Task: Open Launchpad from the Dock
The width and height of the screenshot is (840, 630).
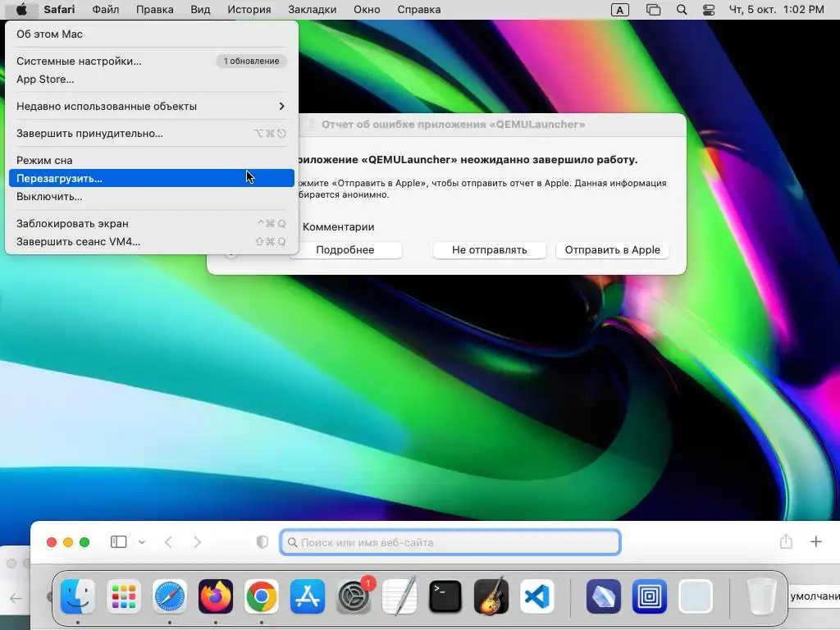Action: [124, 596]
